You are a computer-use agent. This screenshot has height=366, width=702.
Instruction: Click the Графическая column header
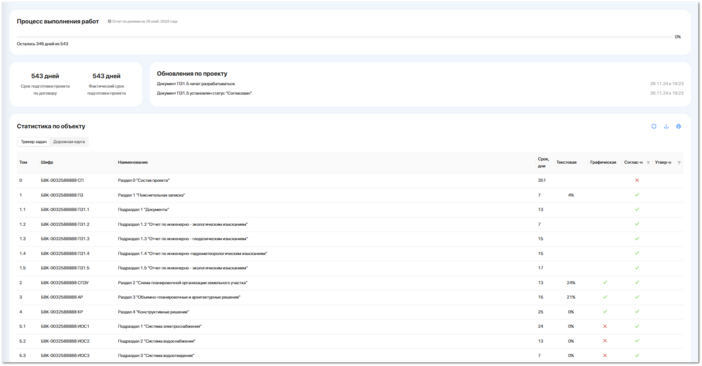[603, 162]
